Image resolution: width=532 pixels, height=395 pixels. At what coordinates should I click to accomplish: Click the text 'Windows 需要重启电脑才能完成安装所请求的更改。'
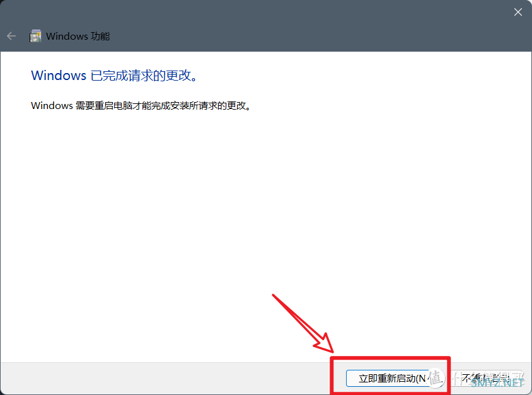tap(141, 105)
